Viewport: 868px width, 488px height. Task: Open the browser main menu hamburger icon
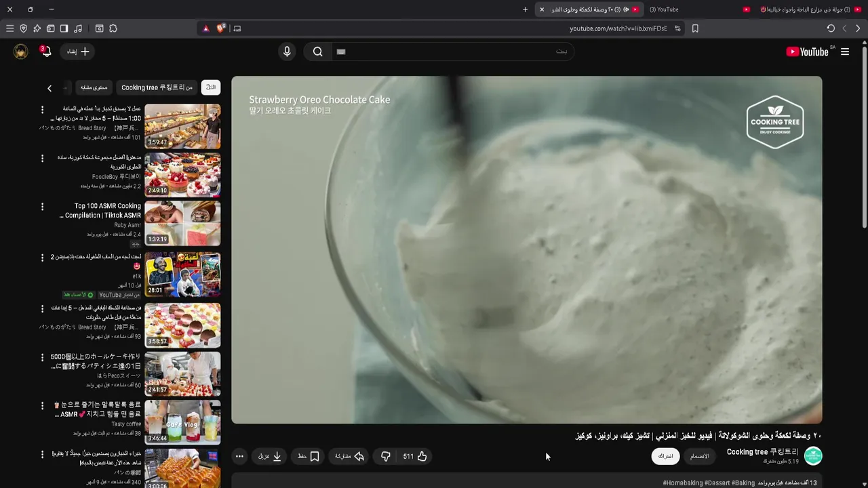click(9, 28)
